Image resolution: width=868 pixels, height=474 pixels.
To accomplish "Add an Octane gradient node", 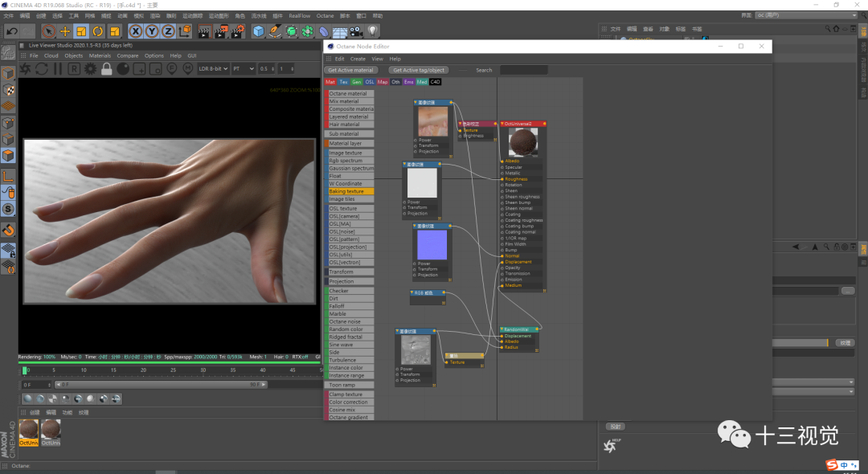I will [x=350, y=418].
